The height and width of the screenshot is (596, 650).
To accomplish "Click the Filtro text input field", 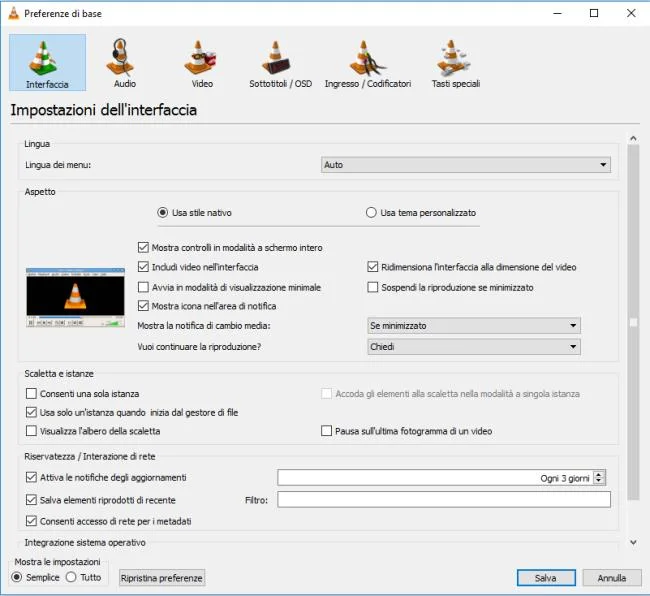I will pyautogui.click(x=444, y=499).
